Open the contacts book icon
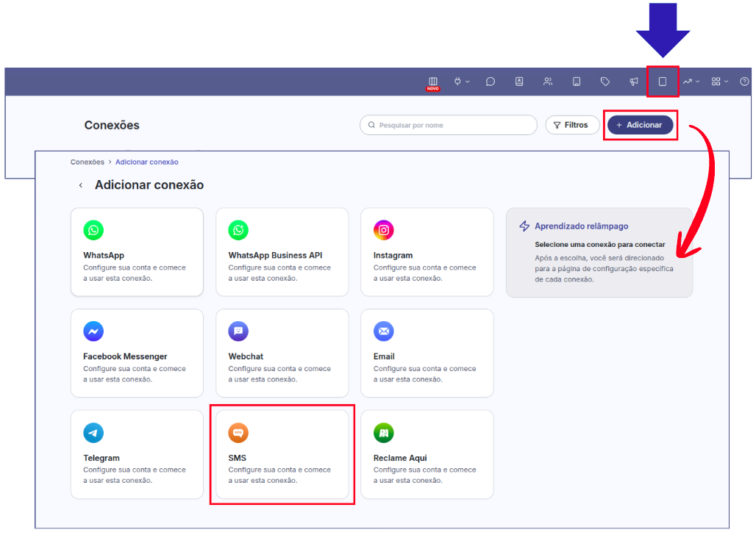 pos(519,82)
